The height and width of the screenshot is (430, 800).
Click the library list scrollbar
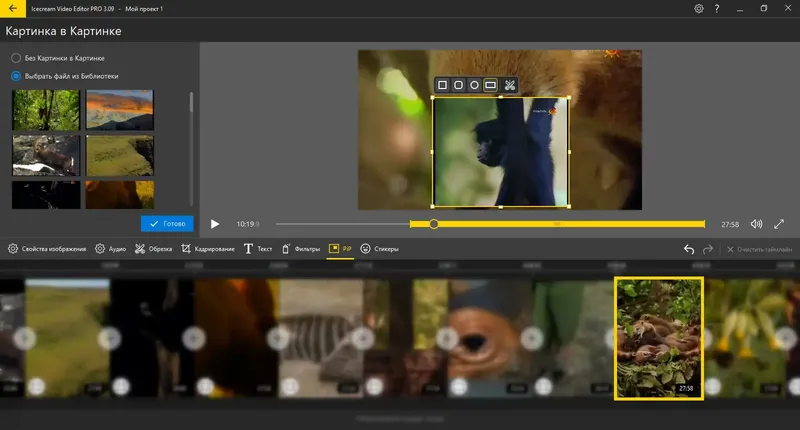tap(191, 102)
